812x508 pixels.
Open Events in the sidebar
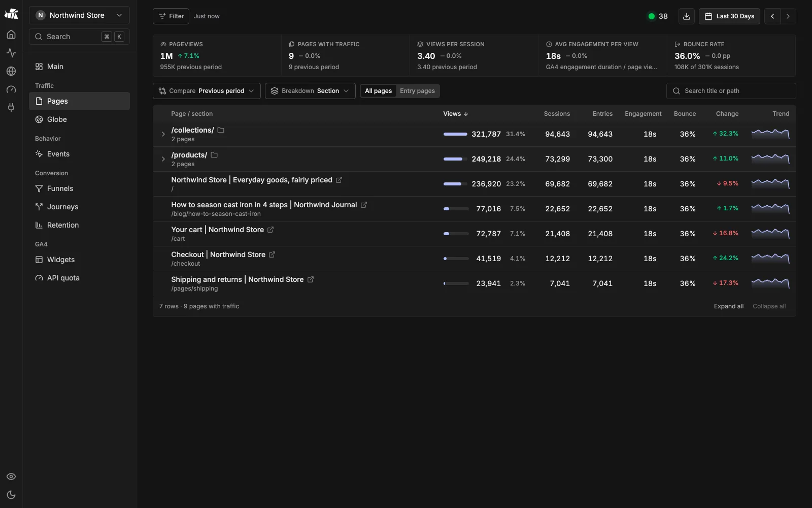(79, 154)
